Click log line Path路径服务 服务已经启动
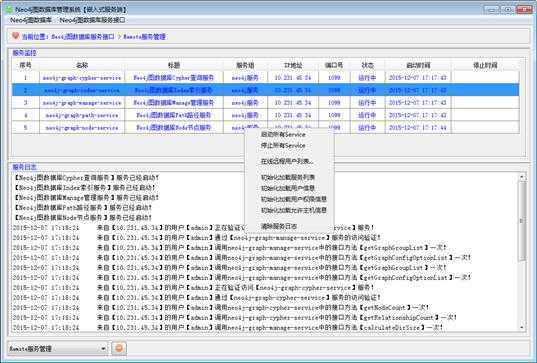 [83, 208]
